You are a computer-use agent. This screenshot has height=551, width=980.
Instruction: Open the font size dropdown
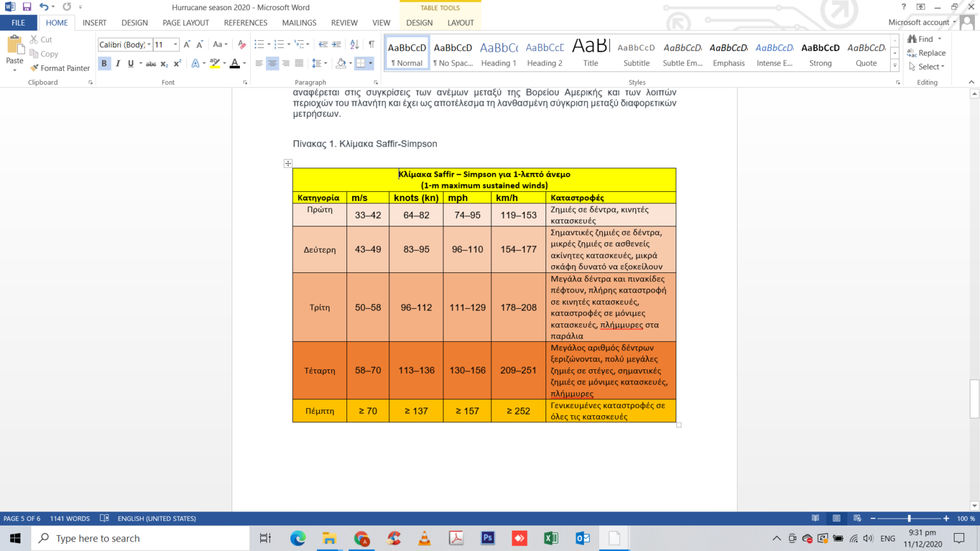(x=175, y=45)
